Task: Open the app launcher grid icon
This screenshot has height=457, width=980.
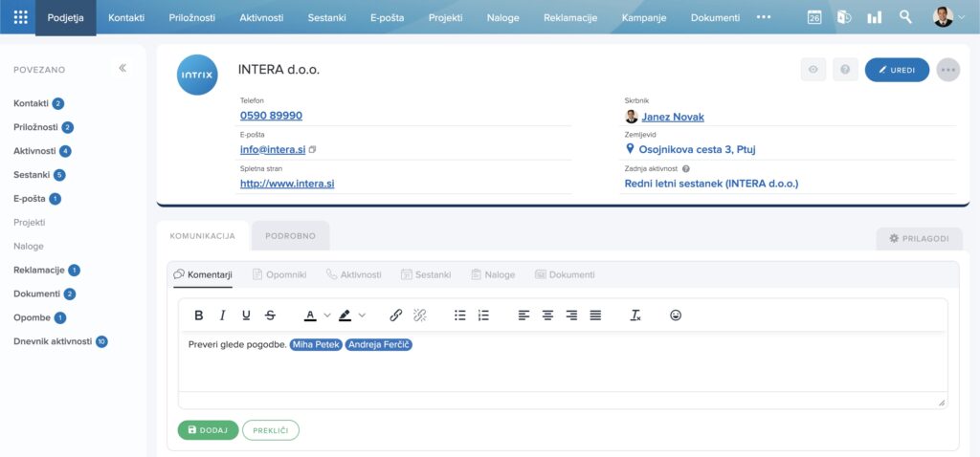Action: 21,17
